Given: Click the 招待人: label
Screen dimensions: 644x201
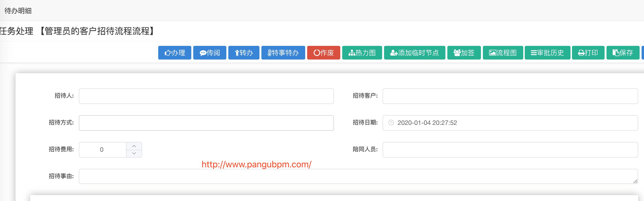Looking at the screenshot, I should click(x=64, y=95).
